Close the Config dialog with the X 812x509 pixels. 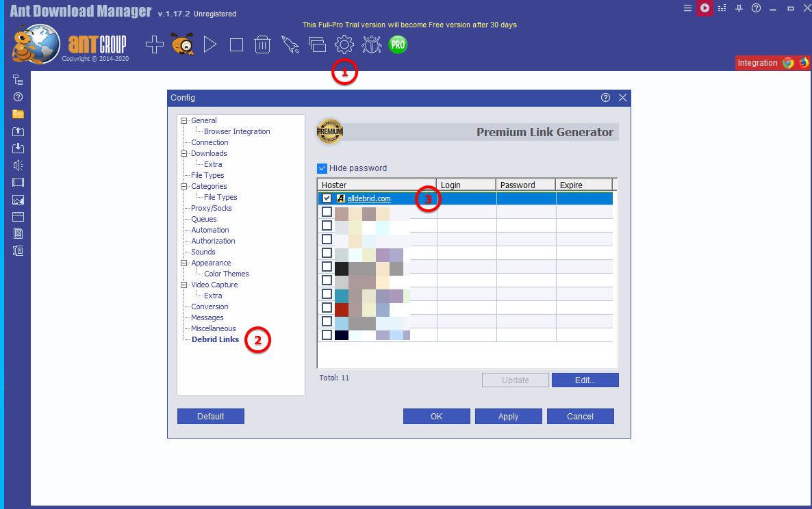622,98
